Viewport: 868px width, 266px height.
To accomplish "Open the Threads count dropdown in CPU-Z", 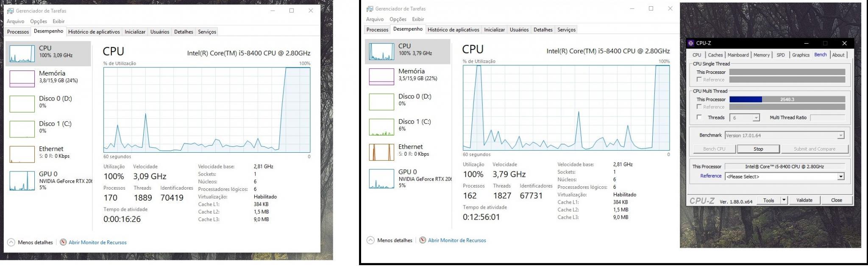I will coord(745,118).
